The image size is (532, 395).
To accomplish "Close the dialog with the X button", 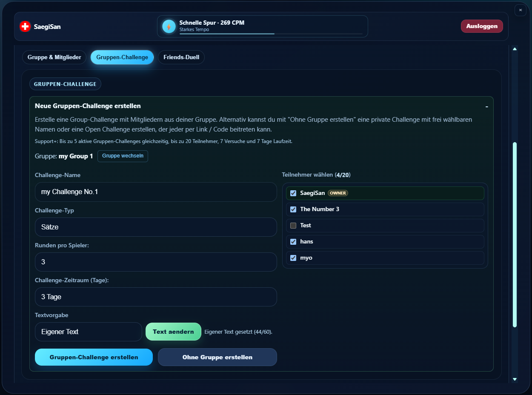I will click(x=521, y=10).
